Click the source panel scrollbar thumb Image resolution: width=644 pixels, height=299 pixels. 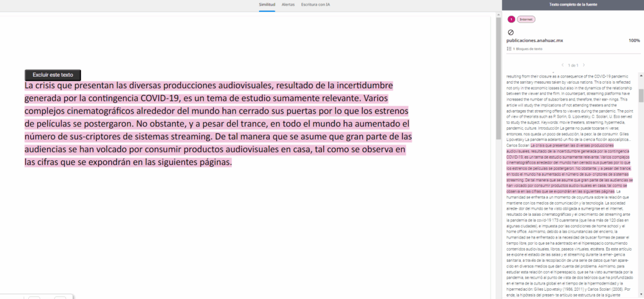[x=641, y=94]
